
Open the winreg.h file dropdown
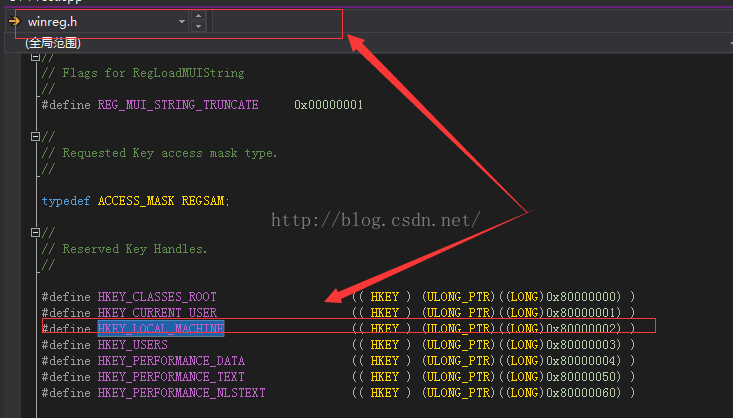coord(182,22)
